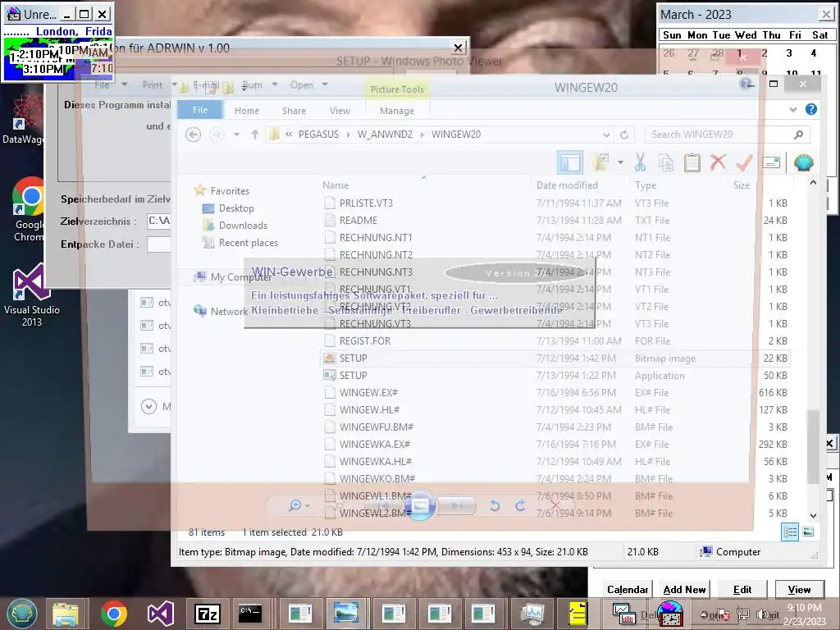The image size is (840, 630).
Task: Click the Explorer scrollbar down arrow
Action: point(813,515)
